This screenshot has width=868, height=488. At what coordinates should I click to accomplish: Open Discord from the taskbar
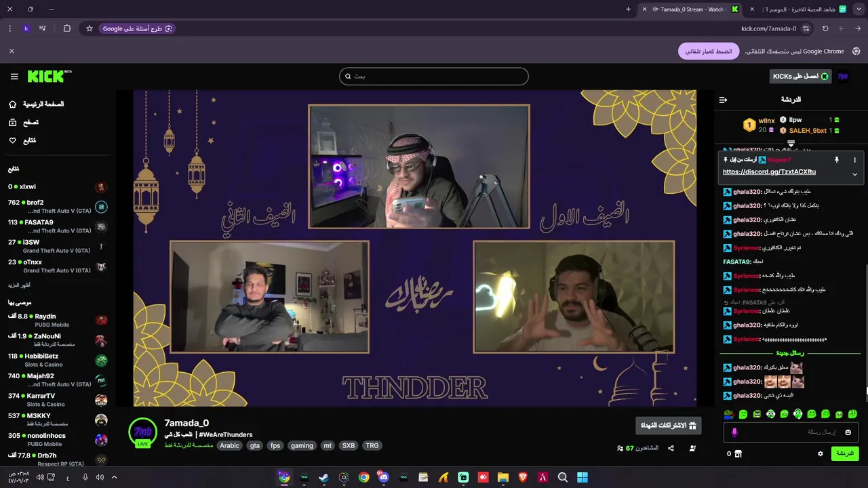coord(384,477)
